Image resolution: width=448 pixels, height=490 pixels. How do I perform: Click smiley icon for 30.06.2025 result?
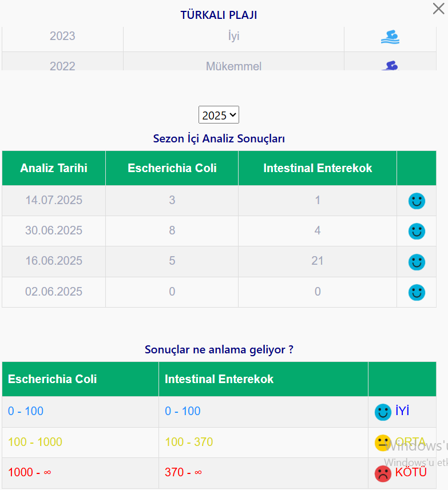pos(417,231)
